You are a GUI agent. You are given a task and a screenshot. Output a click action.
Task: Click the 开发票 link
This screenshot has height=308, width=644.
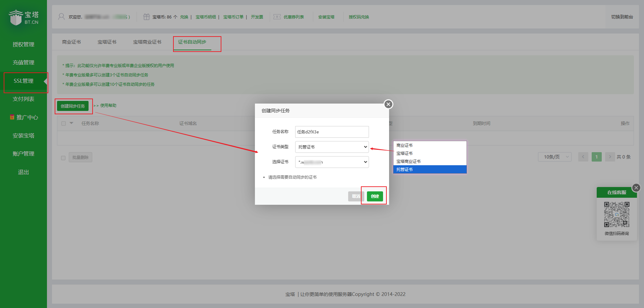pyautogui.click(x=257, y=17)
